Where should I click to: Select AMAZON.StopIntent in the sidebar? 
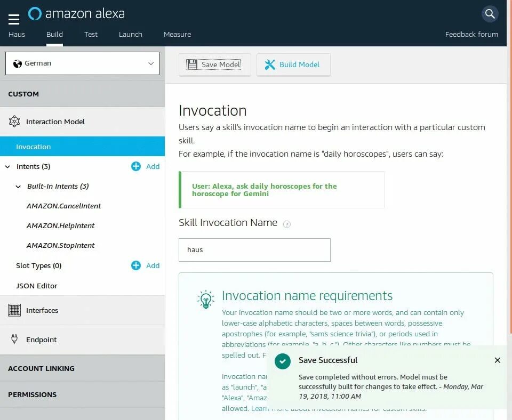coord(60,245)
